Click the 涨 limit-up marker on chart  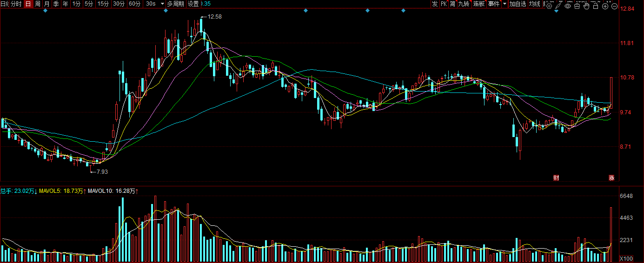(612, 178)
